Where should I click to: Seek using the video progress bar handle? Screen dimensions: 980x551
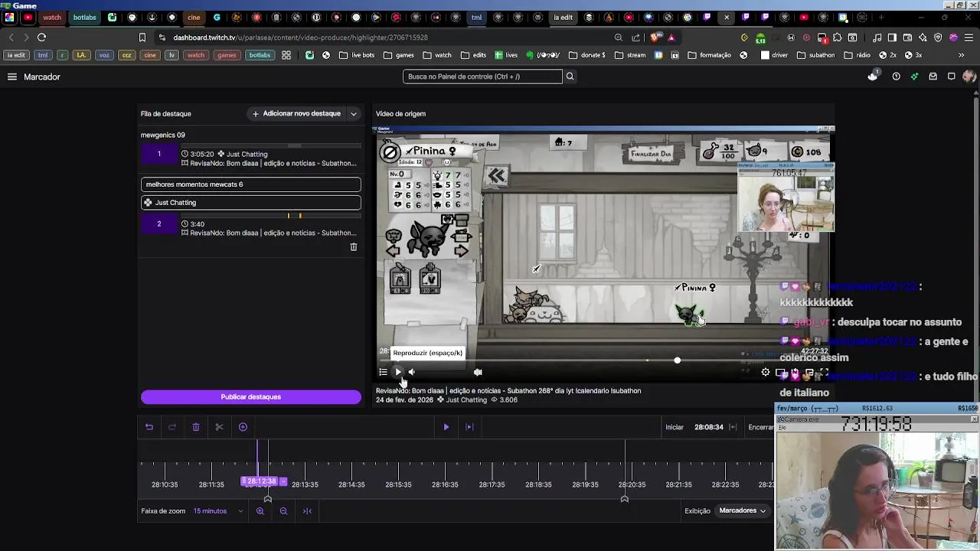tap(677, 360)
